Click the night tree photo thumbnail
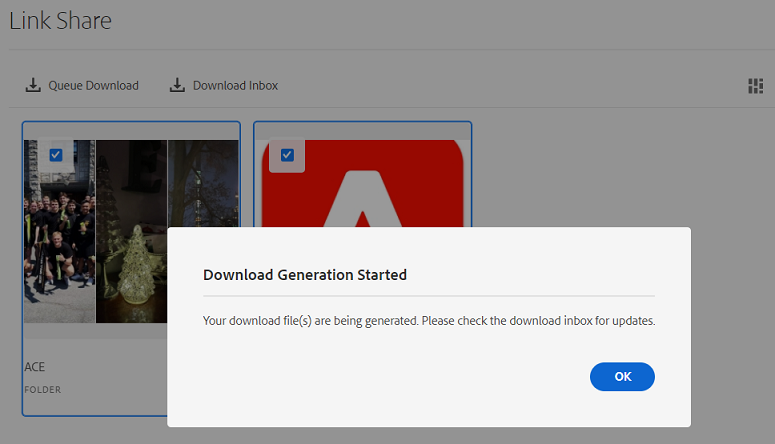This screenshot has height=444, width=775. pos(203,183)
